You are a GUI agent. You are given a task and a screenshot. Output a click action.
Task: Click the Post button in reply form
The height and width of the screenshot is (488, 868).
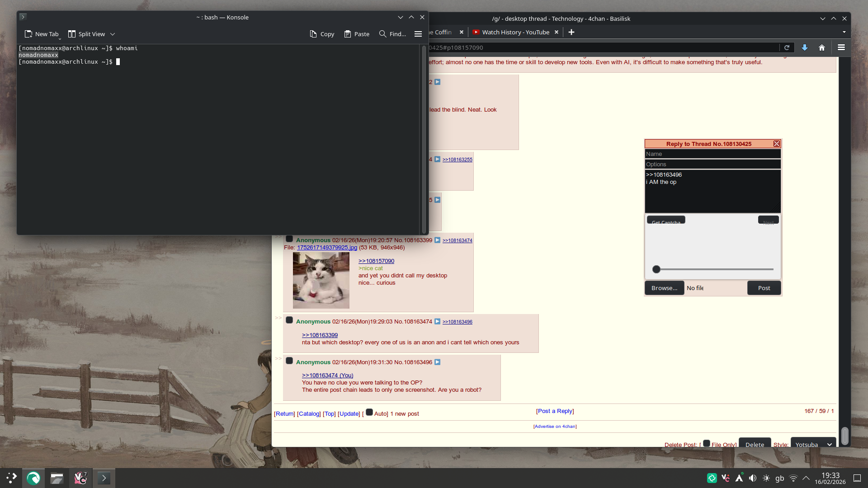[x=764, y=288]
